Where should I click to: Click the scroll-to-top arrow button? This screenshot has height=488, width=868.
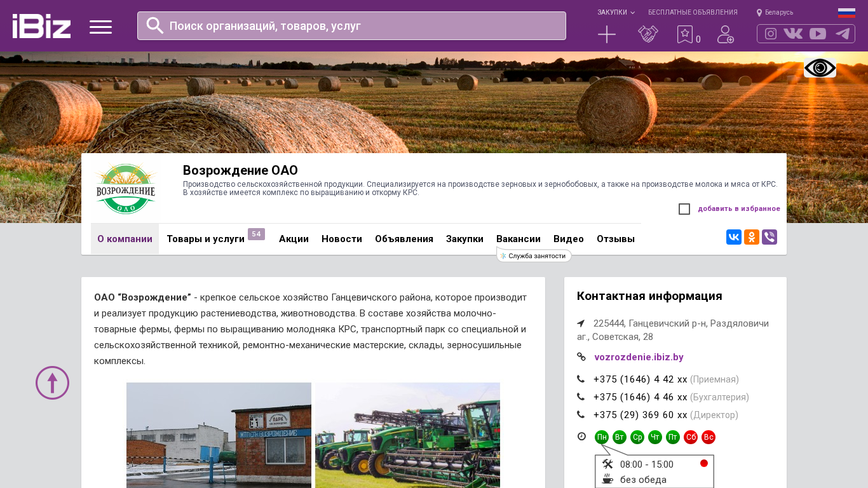pos(52,383)
